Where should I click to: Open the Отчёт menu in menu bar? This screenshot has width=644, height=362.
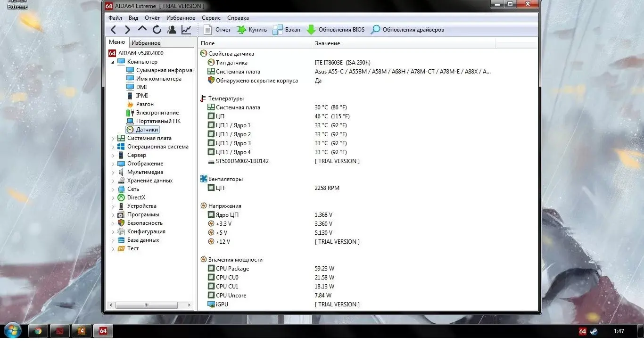[152, 18]
